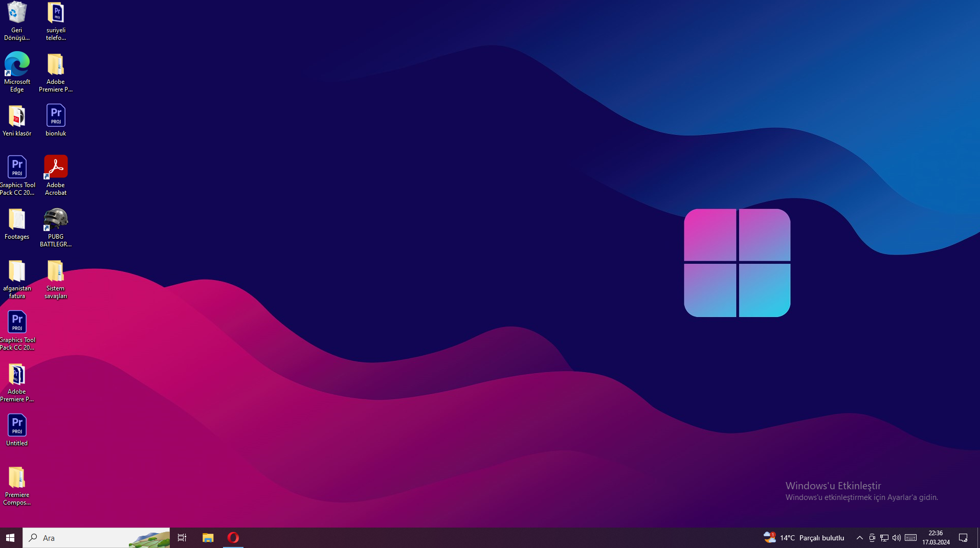Viewport: 980px width, 548px height.
Task: Select the Adobe Acrobat shortcut
Action: 56,175
